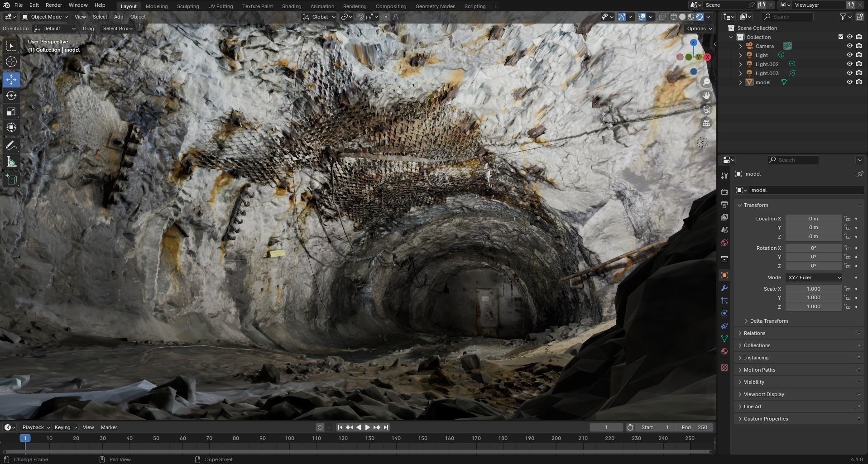Switch to Sculpting workspace tab
The height and width of the screenshot is (464, 868).
tap(188, 6)
